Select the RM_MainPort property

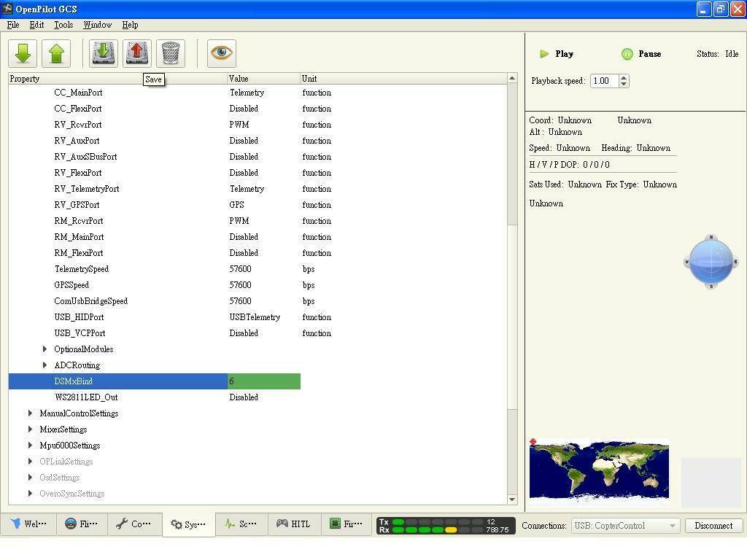pyautogui.click(x=79, y=237)
